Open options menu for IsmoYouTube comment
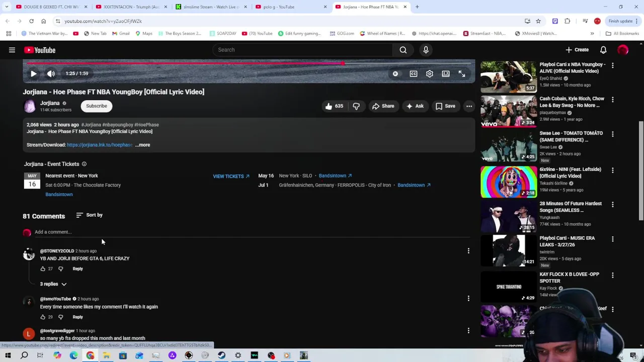The image size is (644, 362). [468, 299]
